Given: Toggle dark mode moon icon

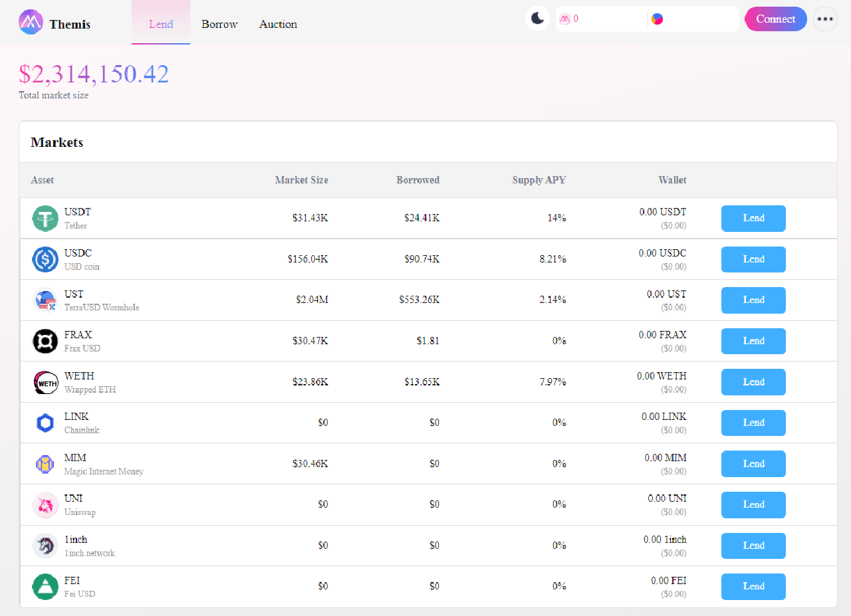Looking at the screenshot, I should [x=538, y=19].
